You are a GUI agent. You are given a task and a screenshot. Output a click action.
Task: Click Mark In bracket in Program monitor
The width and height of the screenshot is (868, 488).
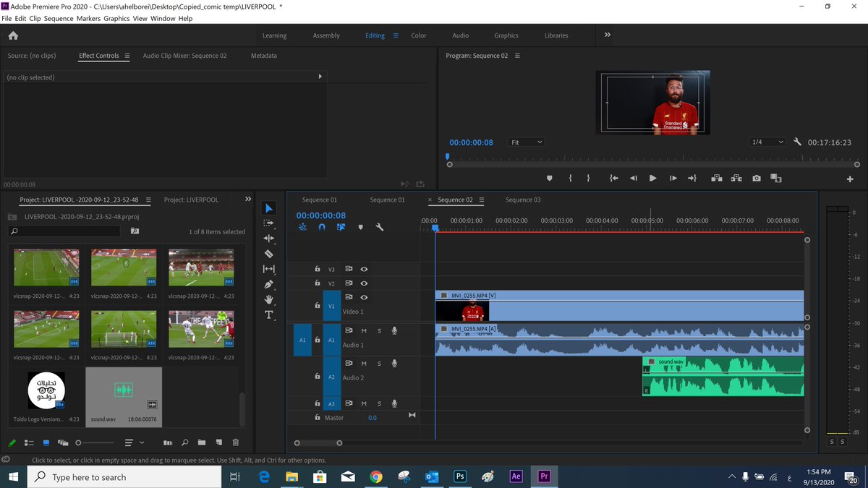click(x=571, y=179)
